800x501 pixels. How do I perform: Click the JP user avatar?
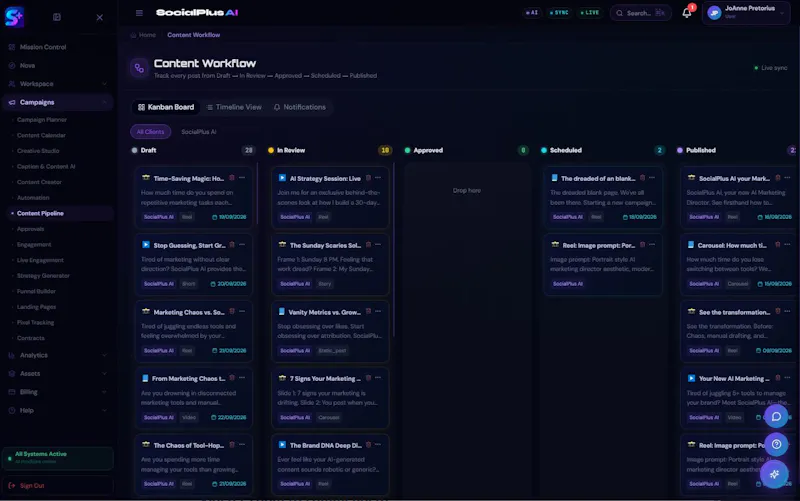(714, 13)
